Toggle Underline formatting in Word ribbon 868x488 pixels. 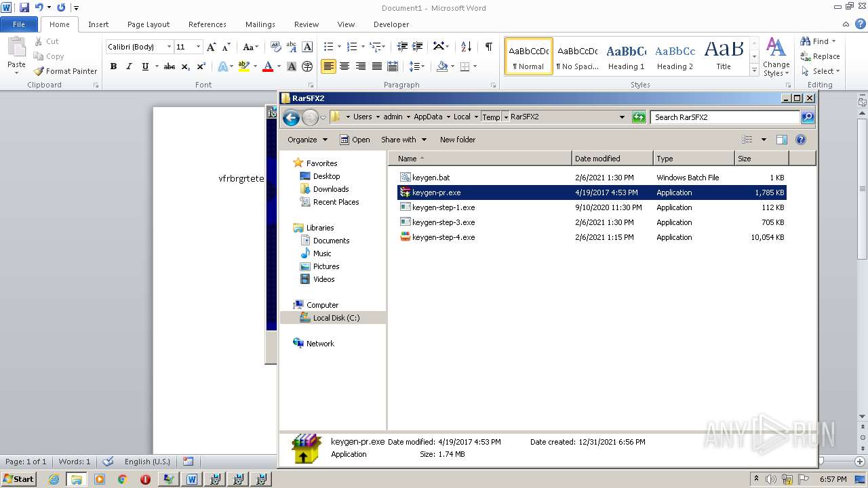click(145, 66)
